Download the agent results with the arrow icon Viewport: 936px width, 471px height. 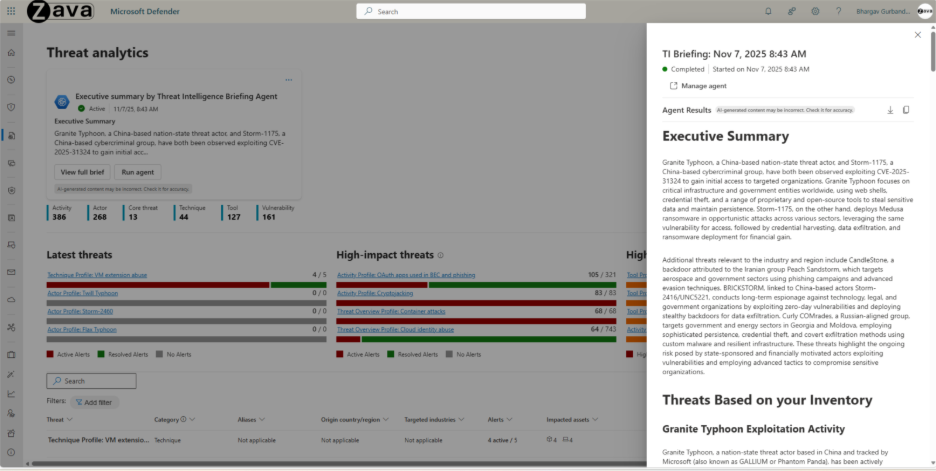(890, 110)
